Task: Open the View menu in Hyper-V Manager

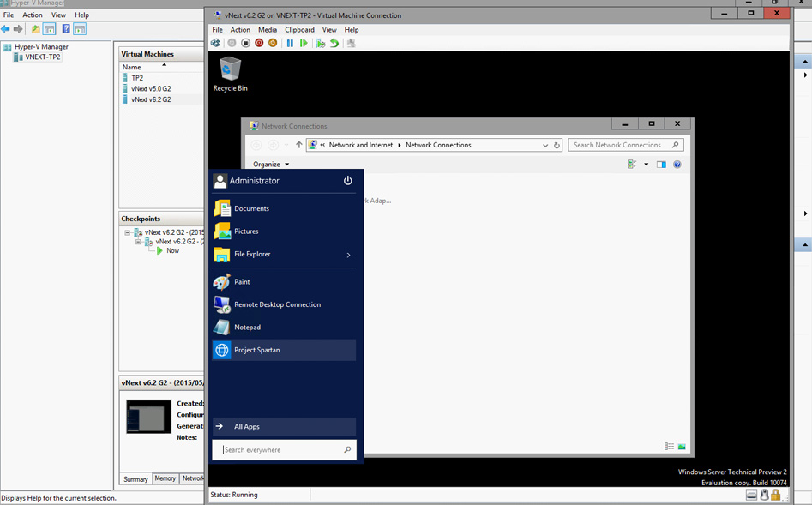Action: (58, 15)
